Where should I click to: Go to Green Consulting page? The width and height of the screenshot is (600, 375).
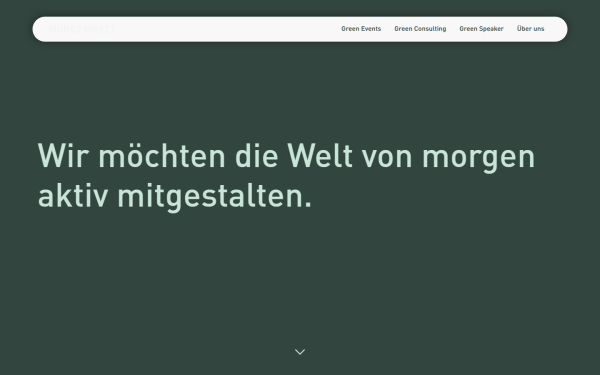420,29
